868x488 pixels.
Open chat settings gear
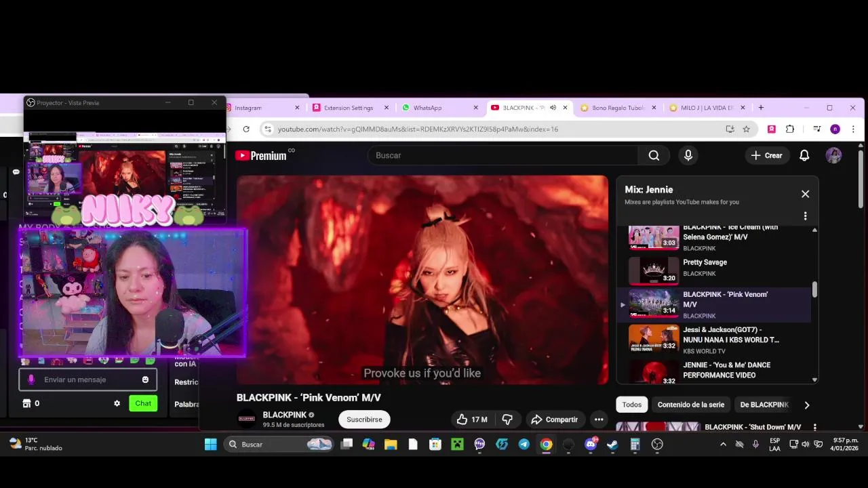click(117, 403)
